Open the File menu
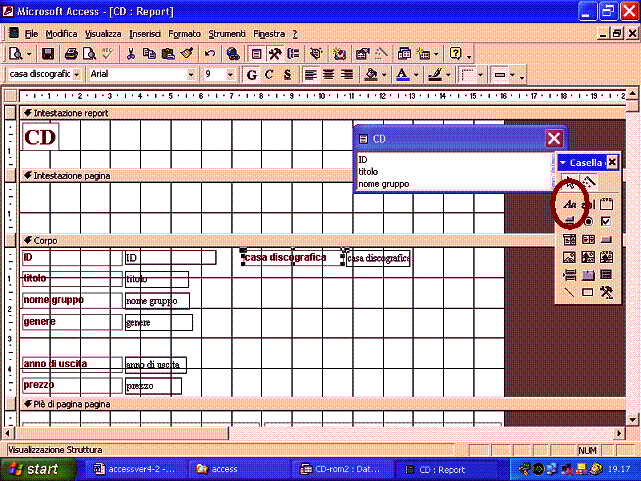This screenshot has height=481, width=641. [31, 34]
